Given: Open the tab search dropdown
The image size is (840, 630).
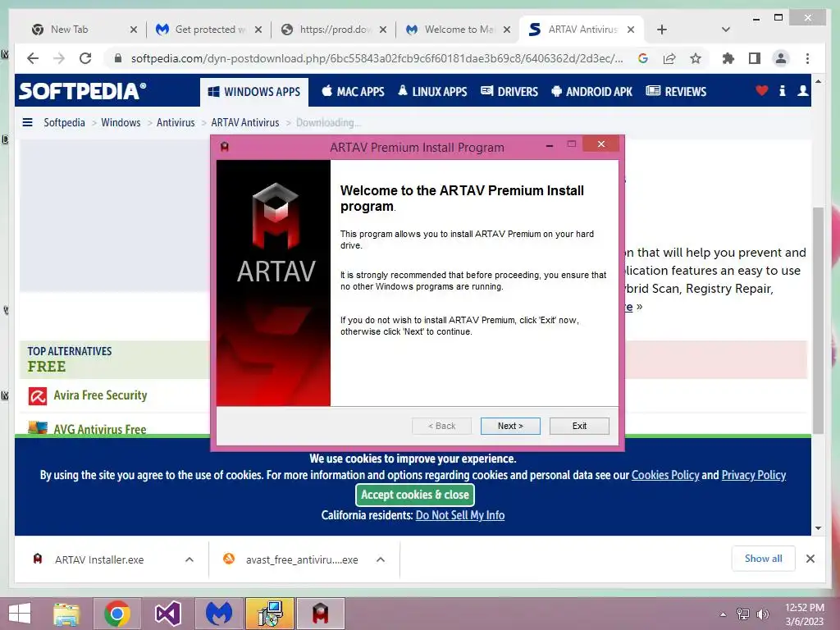Looking at the screenshot, I should click(726, 30).
